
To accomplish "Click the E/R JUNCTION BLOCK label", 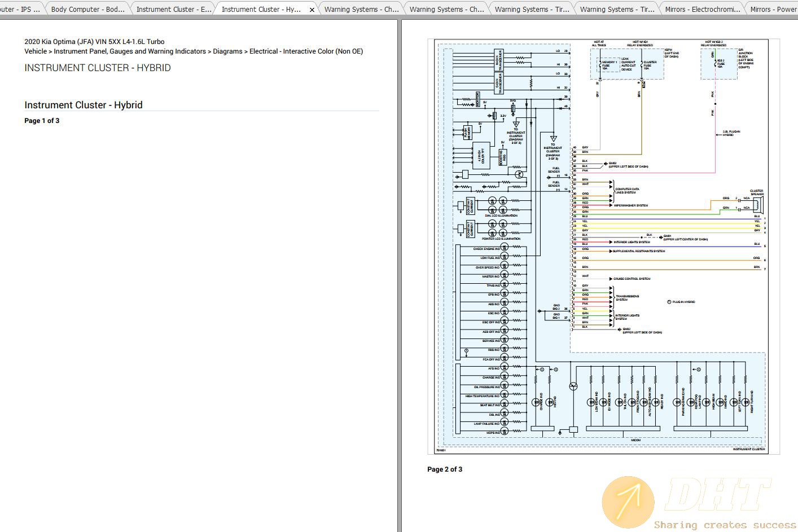I will pos(746,59).
